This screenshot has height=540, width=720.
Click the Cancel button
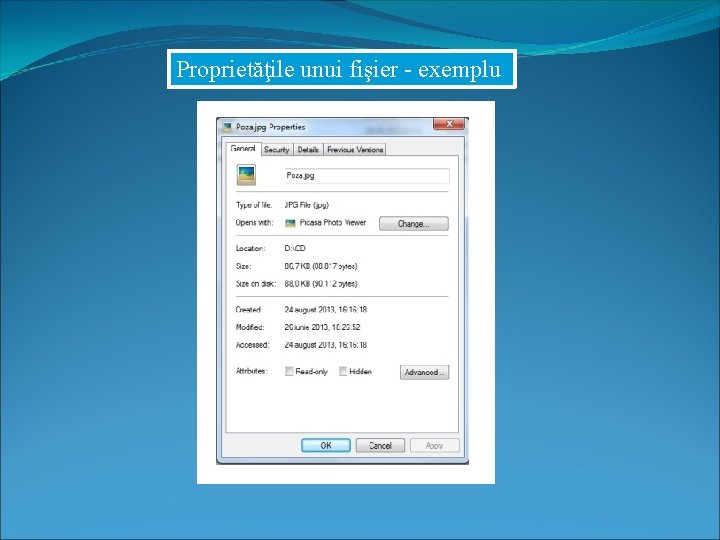[380, 445]
